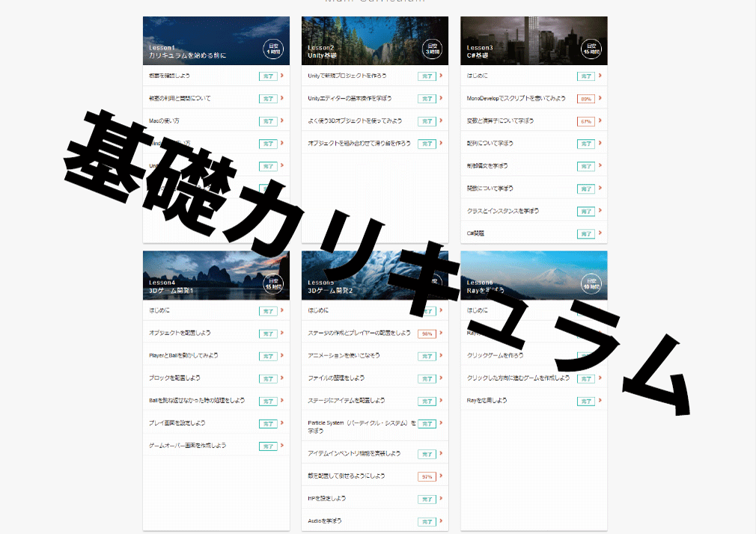756x534 pixels.
Task: Click the 97% badge for 敵を配置して倒せるようにしよう
Action: (x=427, y=476)
